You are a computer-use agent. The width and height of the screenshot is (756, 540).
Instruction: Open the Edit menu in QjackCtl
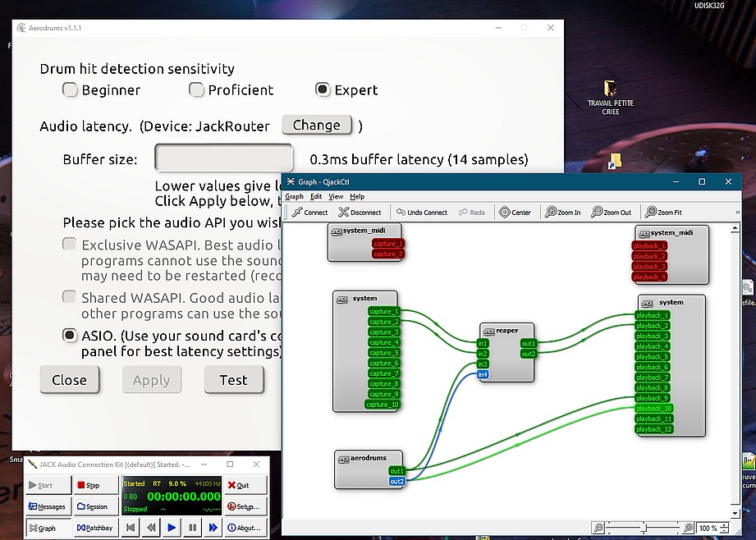coord(316,196)
